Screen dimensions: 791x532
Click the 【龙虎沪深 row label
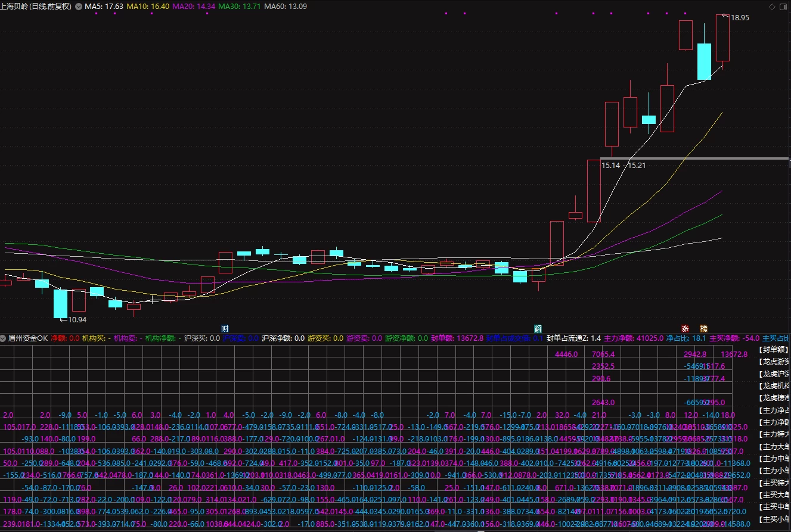(x=773, y=374)
